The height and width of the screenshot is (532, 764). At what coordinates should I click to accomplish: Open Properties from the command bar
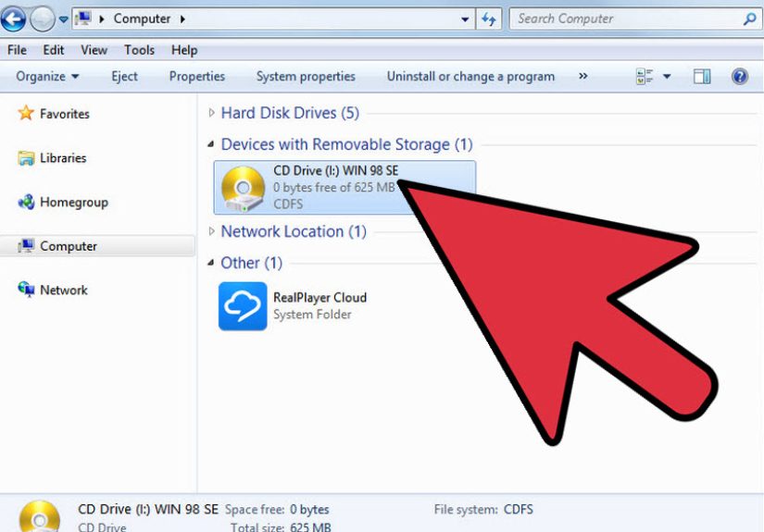coord(197,77)
